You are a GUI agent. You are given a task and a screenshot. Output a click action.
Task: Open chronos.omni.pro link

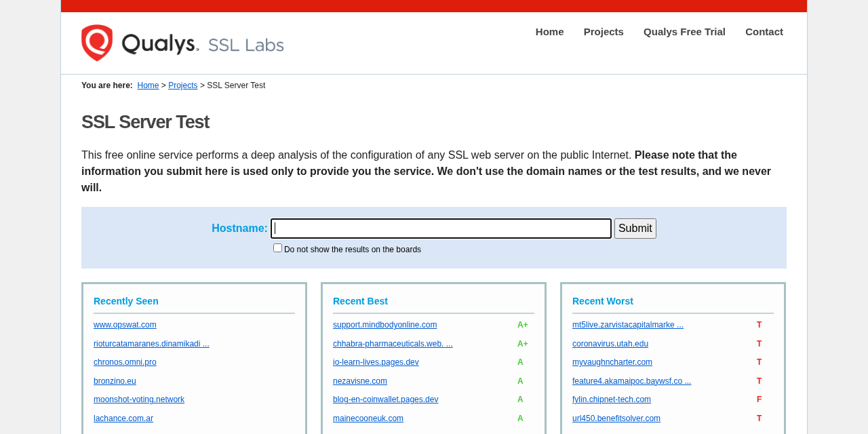click(x=125, y=362)
